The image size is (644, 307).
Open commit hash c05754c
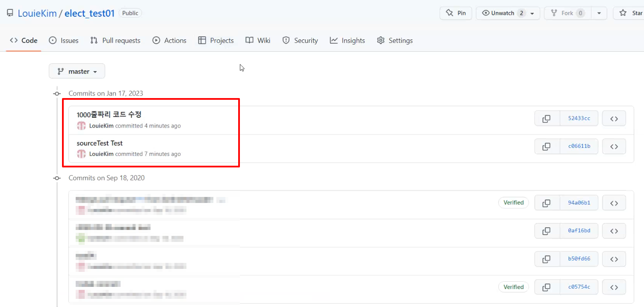579,287
